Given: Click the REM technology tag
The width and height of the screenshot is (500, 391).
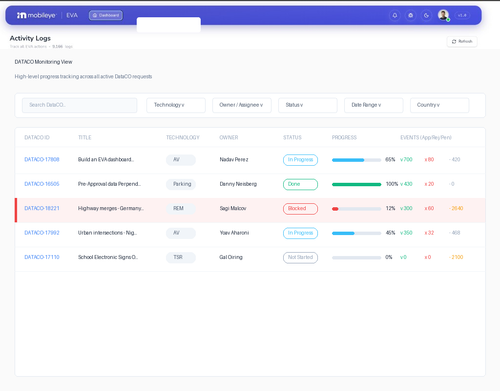Looking at the screenshot, I should tap(181, 209).
